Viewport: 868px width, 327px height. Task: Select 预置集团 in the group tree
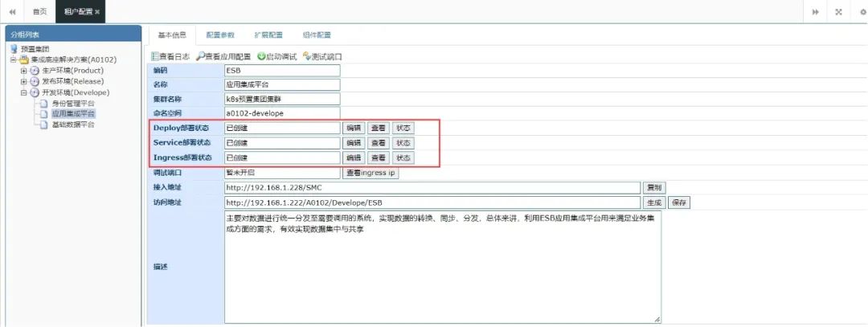pos(35,49)
